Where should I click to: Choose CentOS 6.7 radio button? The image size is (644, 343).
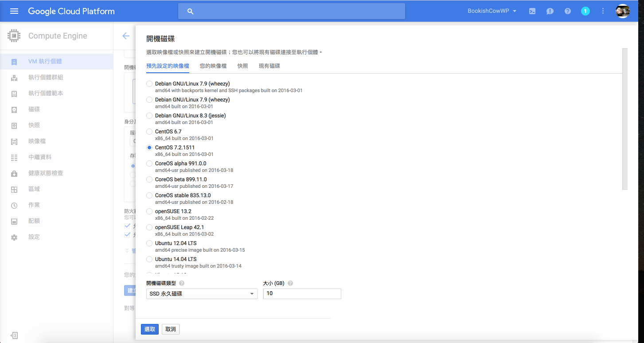click(x=149, y=132)
